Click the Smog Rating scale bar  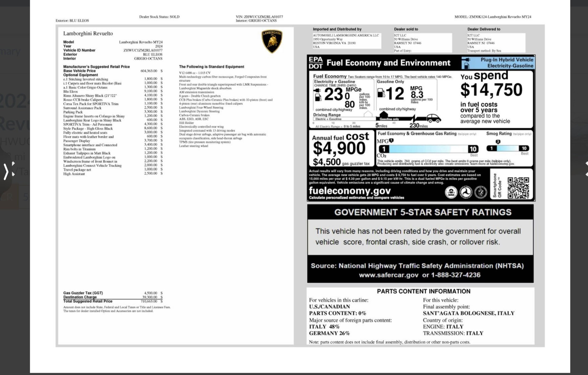coord(508,148)
